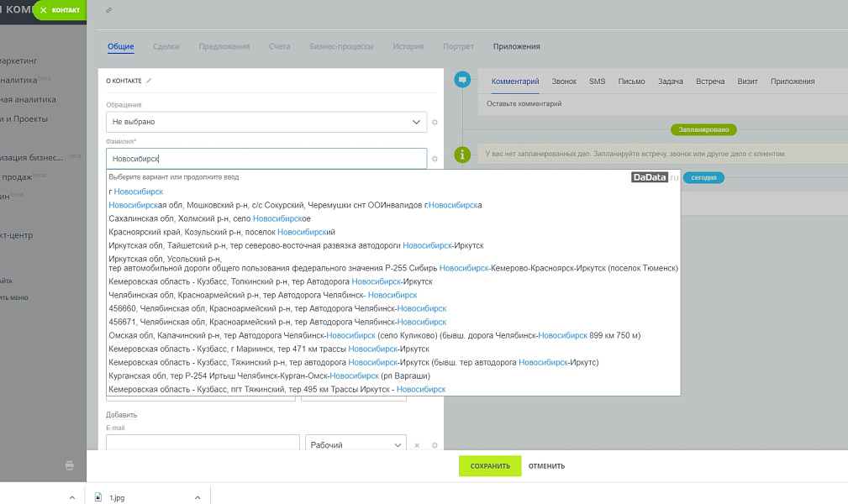Click the green info timeline icon
848x504 pixels.
[461, 155]
